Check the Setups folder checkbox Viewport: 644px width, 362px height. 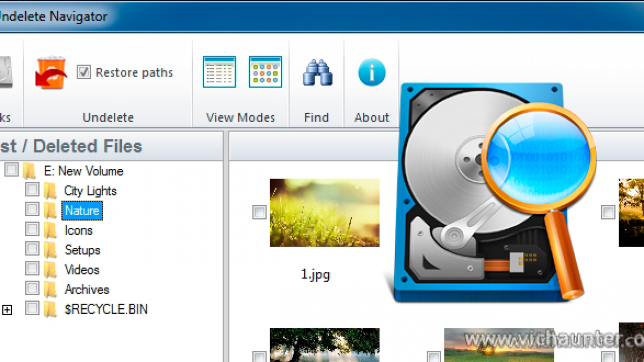pos(32,249)
